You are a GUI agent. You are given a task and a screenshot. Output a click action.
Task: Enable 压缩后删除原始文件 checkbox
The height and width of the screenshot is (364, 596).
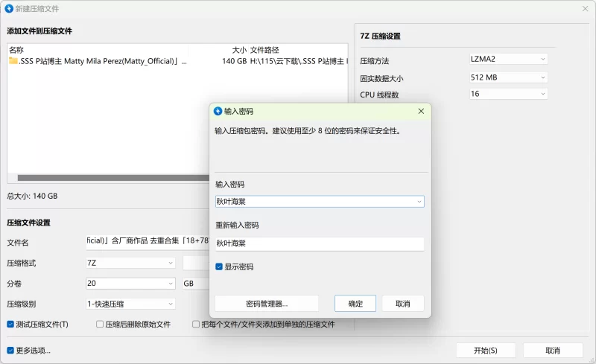(x=100, y=324)
